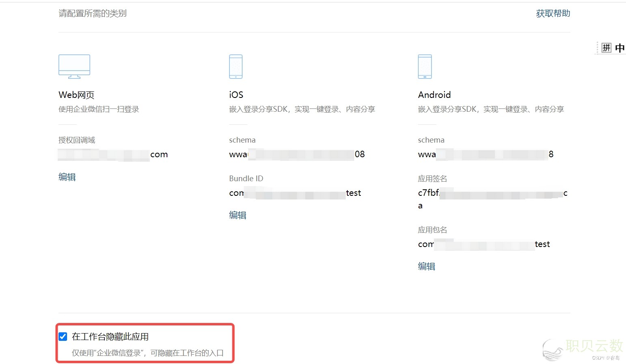
Task: Open the 获取帮助 link
Action: click(x=553, y=13)
